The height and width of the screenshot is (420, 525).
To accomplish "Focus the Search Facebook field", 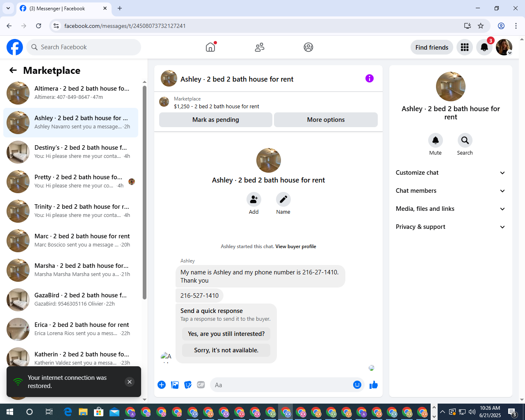I will [84, 47].
